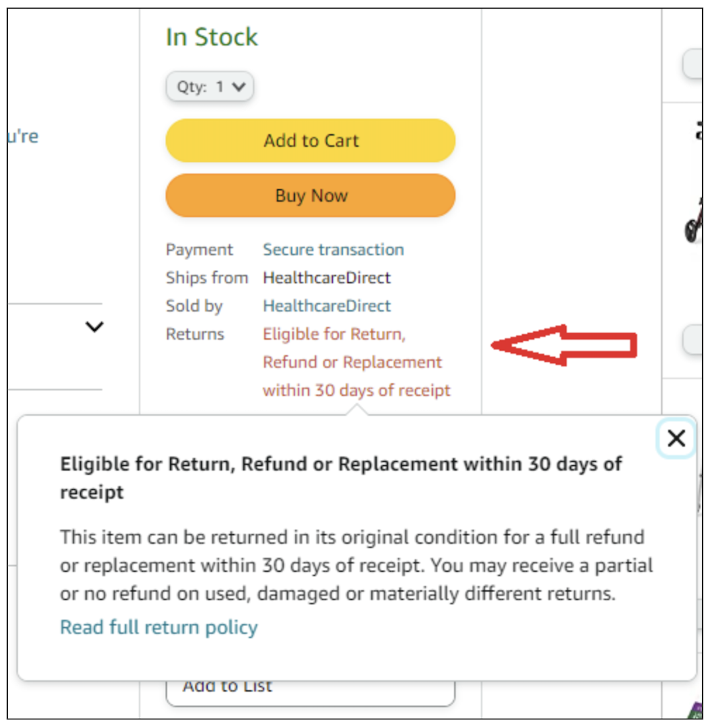716x728 pixels.
Task: Open the quantity selector dropdown
Action: click(x=209, y=86)
